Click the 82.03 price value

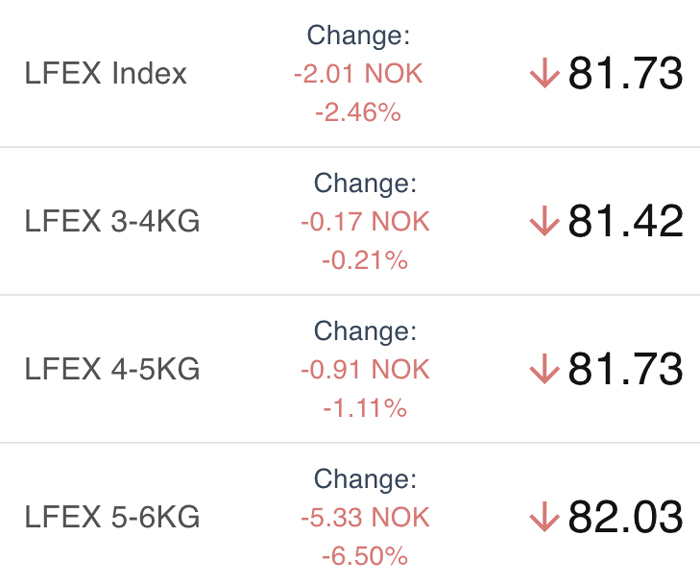tap(625, 517)
